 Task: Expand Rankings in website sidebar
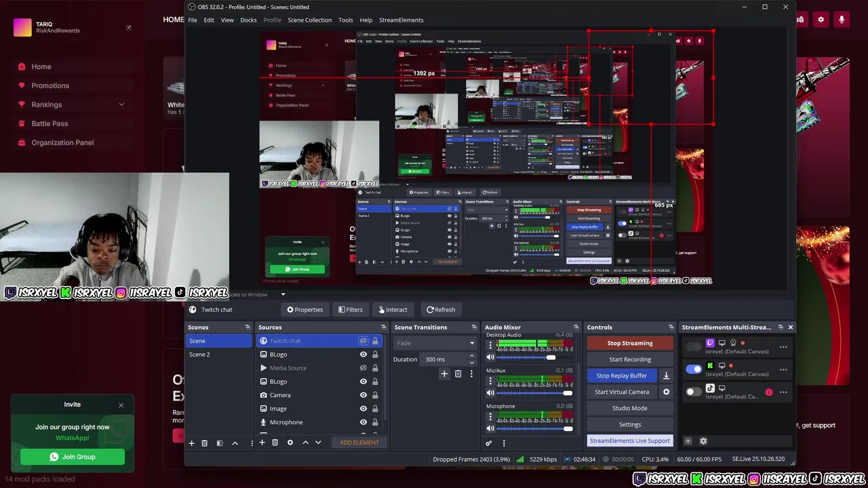pos(121,104)
